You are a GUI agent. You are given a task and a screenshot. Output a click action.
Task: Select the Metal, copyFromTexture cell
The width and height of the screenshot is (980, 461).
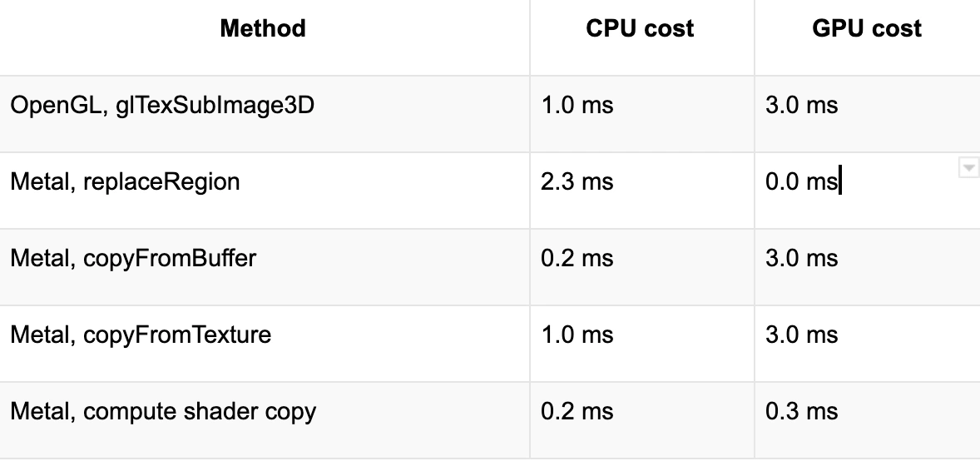click(x=141, y=335)
